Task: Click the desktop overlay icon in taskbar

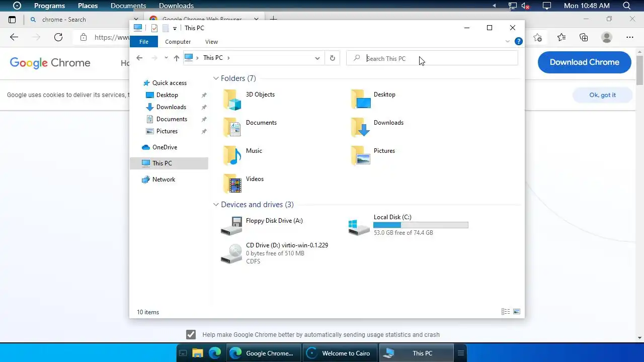Action: [183, 353]
